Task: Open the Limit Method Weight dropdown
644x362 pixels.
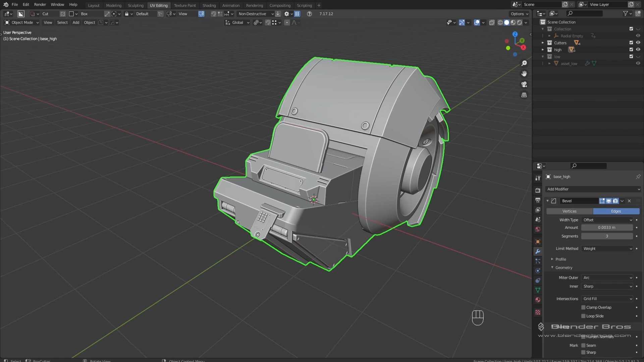Action: pos(607,249)
